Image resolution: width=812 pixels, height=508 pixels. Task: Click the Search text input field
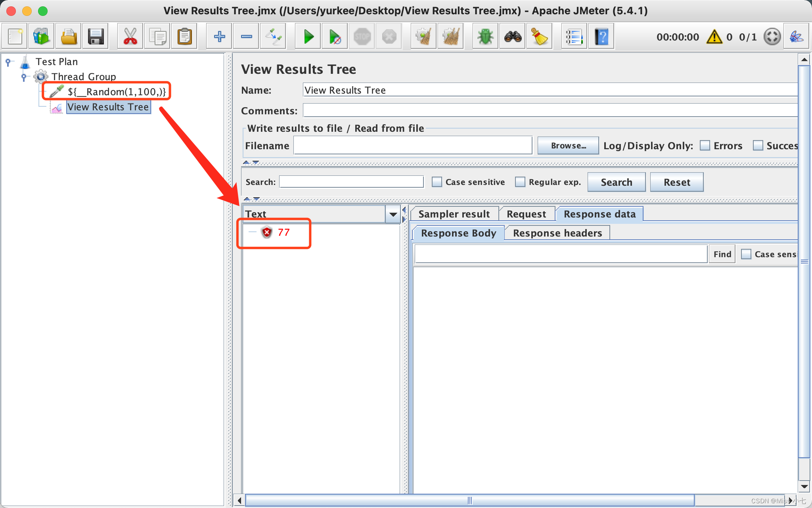click(x=352, y=182)
